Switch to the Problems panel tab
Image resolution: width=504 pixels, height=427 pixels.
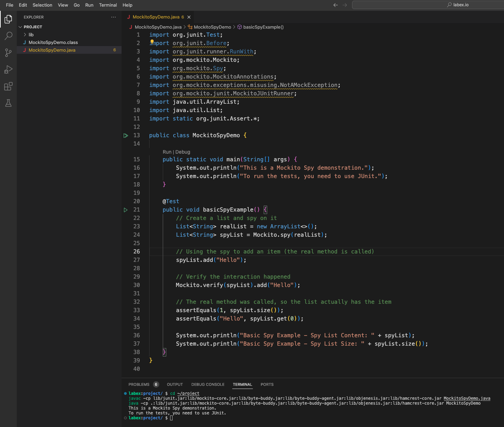(139, 384)
